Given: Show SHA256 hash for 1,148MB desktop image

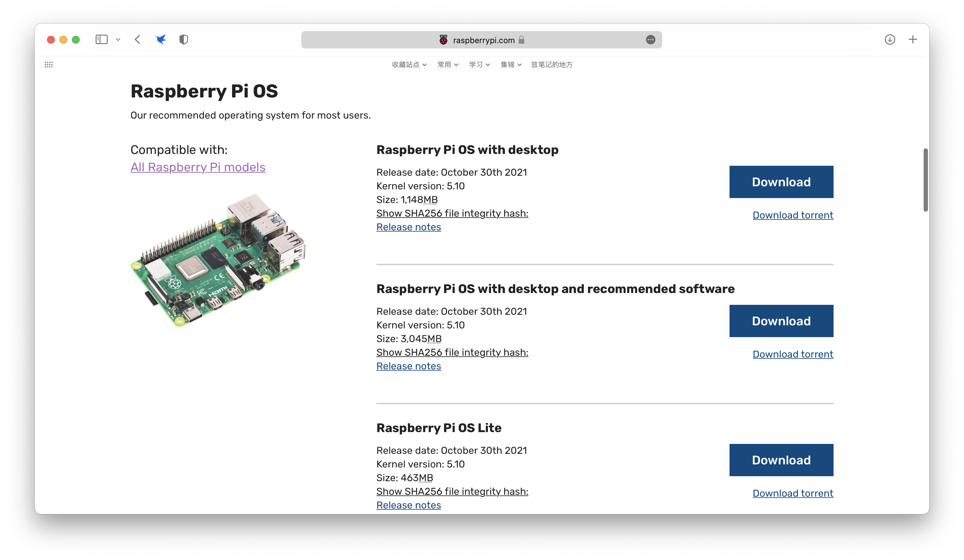Looking at the screenshot, I should [x=452, y=213].
